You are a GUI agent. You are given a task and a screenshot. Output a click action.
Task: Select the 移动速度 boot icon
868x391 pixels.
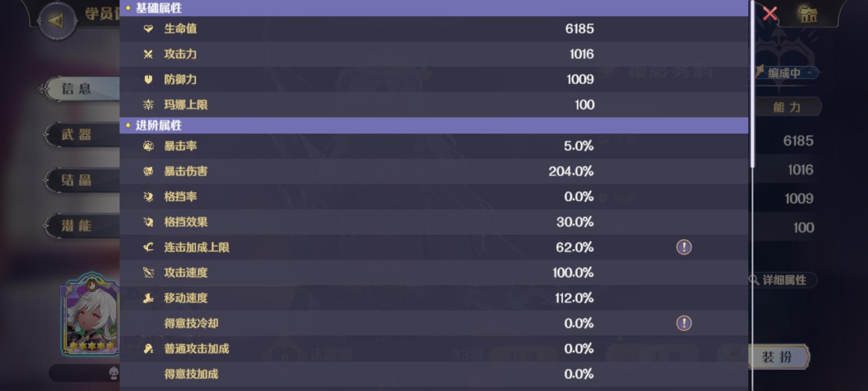148,298
